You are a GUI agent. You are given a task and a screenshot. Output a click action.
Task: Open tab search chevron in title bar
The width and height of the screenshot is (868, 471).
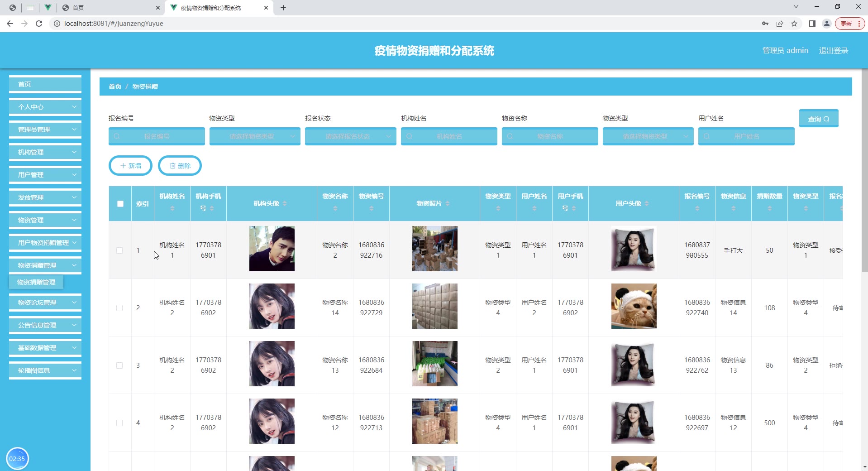click(796, 6)
